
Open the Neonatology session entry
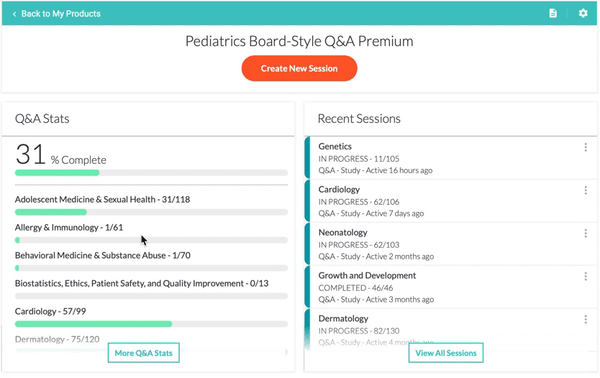(x=451, y=244)
